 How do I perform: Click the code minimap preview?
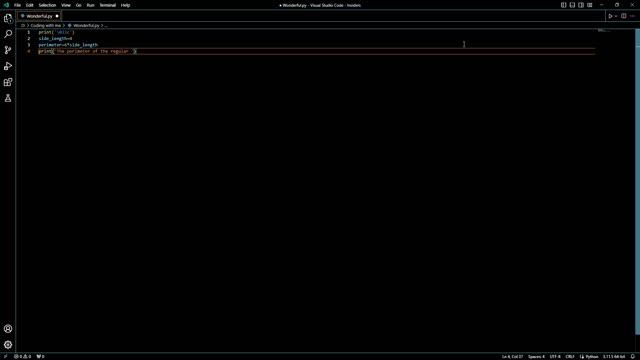[x=604, y=31]
